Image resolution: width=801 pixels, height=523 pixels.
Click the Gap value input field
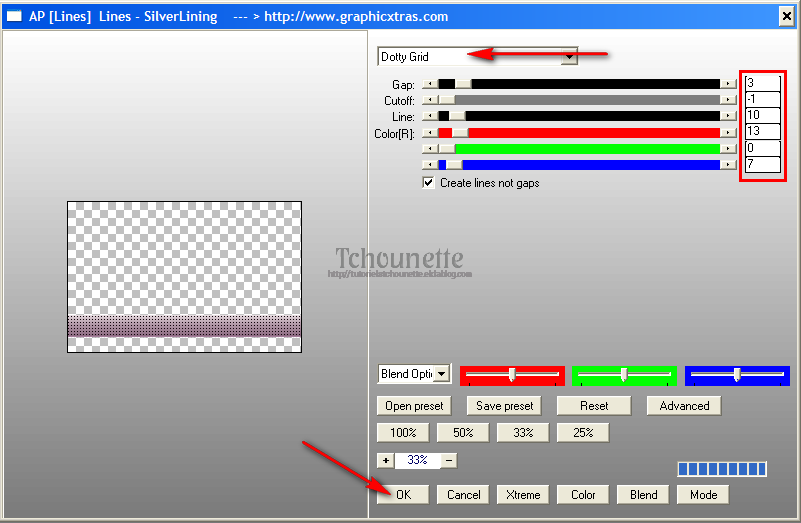[762, 84]
